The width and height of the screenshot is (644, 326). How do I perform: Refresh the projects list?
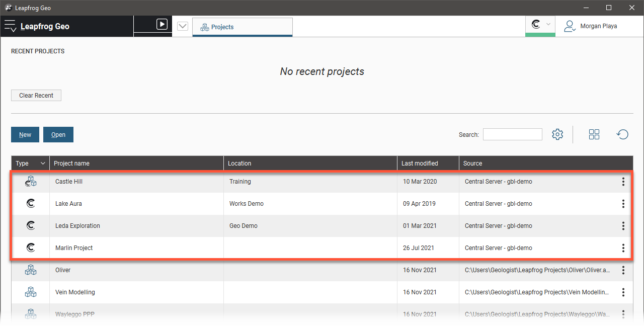coord(622,134)
